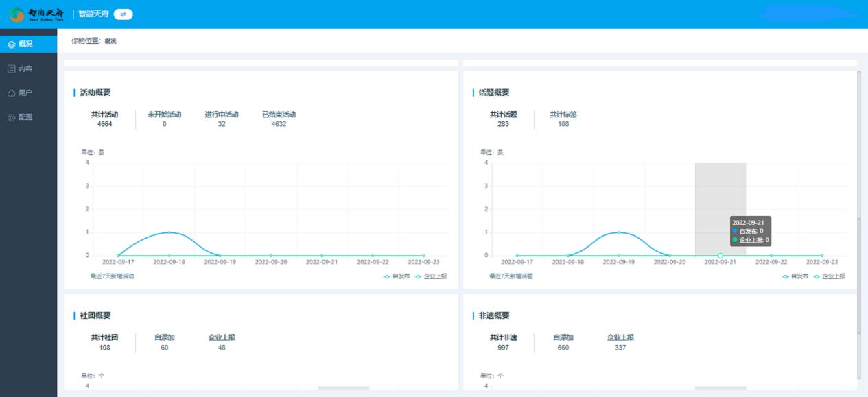The height and width of the screenshot is (397, 868).
Task: Click the 用户 cloud icon in sidebar
Action: click(11, 93)
